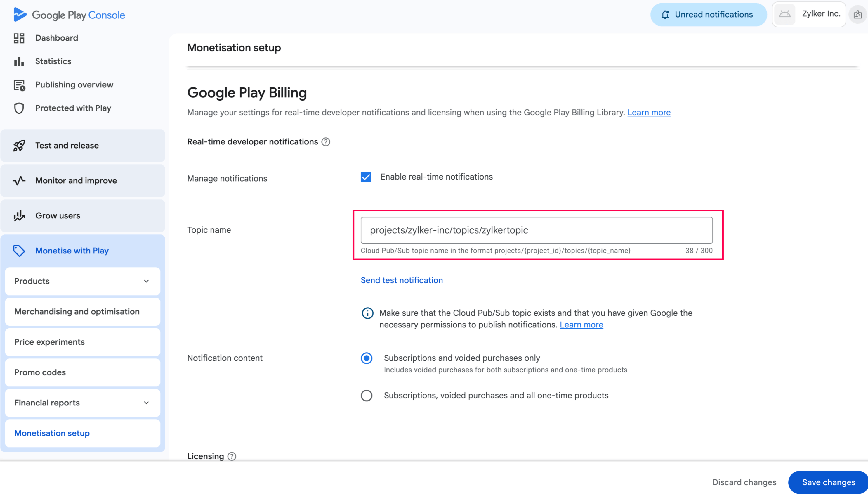
Task: Open Merchandising and optimisation page
Action: 83,312
